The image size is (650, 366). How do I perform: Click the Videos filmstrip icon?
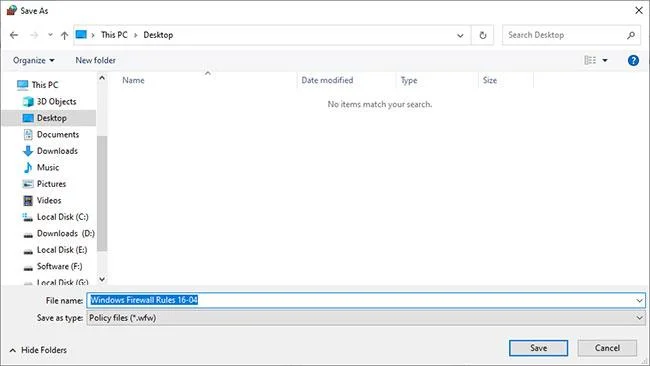tap(28, 201)
